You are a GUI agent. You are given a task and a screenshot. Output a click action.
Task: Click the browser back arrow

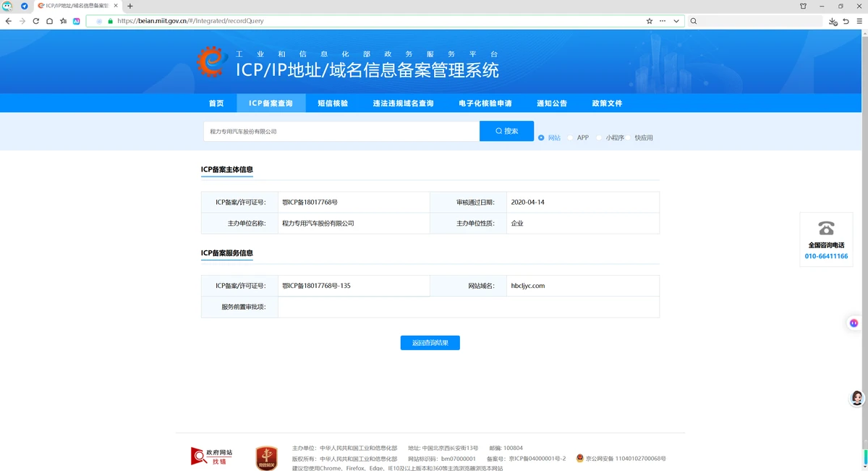[8, 21]
